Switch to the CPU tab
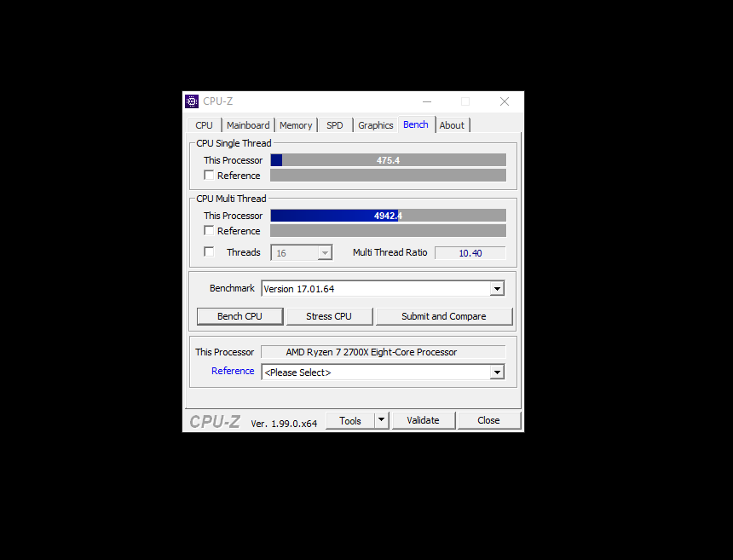The image size is (733, 560). pos(205,125)
